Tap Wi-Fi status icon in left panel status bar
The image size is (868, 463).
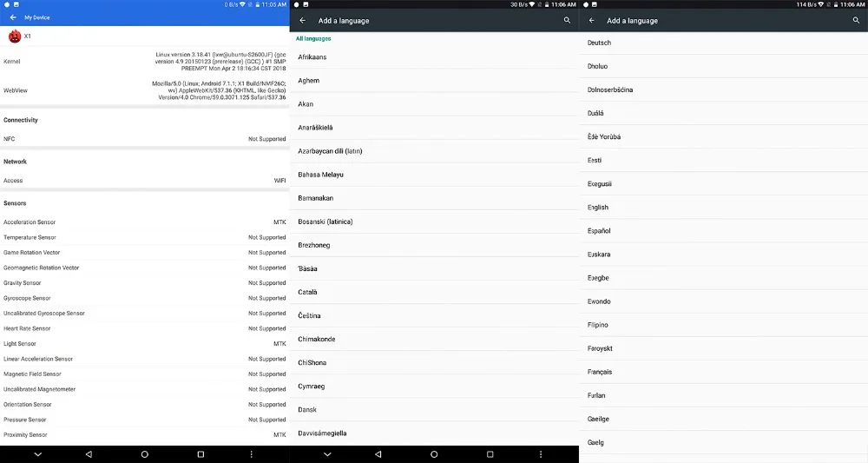(x=242, y=4)
